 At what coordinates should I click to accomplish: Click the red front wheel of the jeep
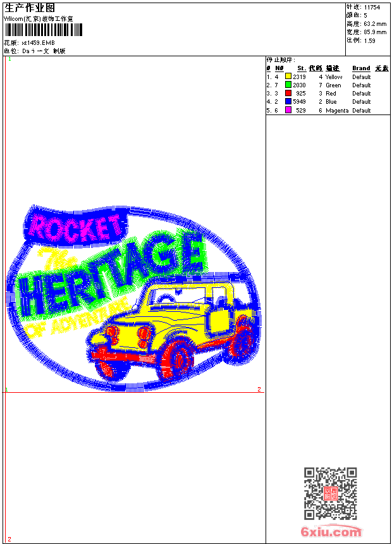[x=178, y=359]
